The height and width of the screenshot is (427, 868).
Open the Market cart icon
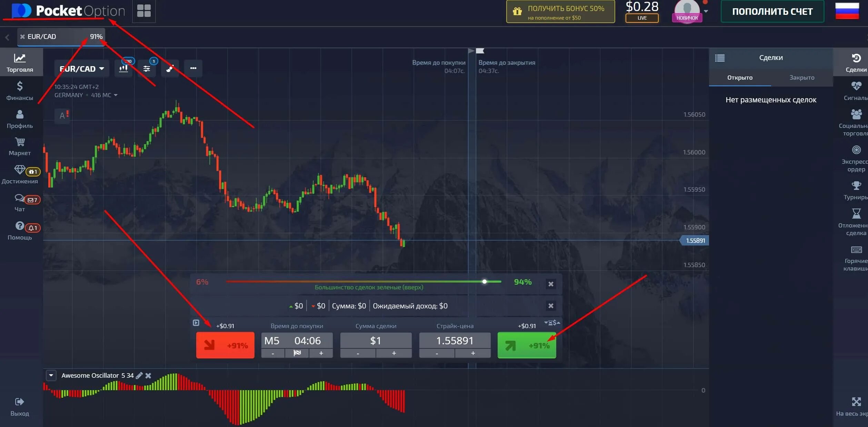[20, 142]
